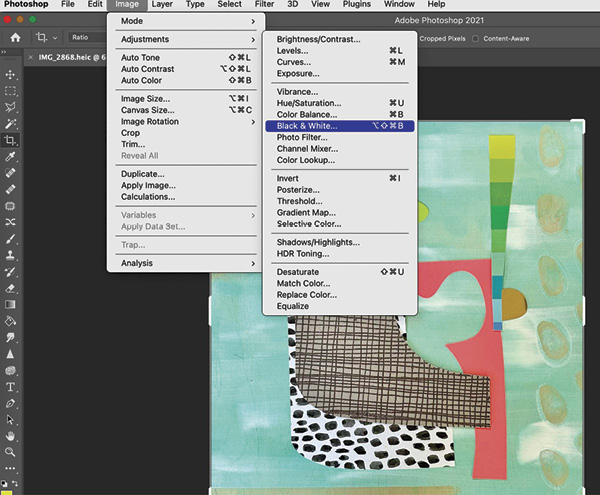
Task: Select the Path Selection tool
Action: tap(10, 420)
